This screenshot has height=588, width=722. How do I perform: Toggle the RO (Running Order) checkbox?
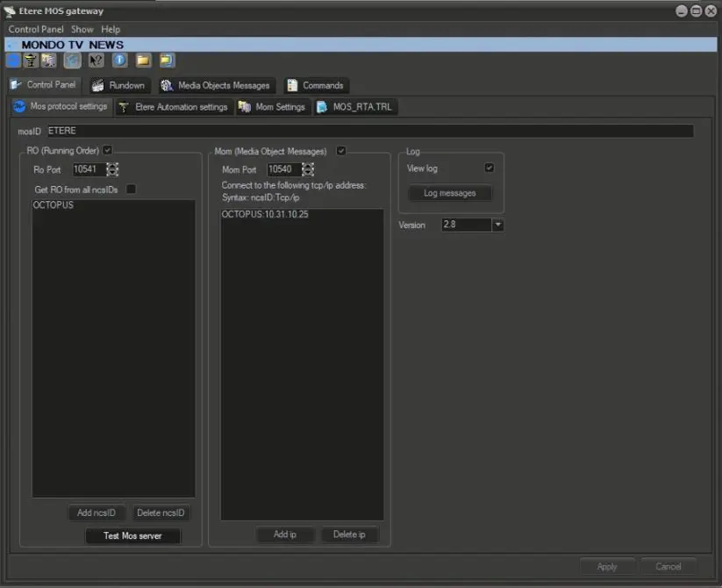[108, 150]
